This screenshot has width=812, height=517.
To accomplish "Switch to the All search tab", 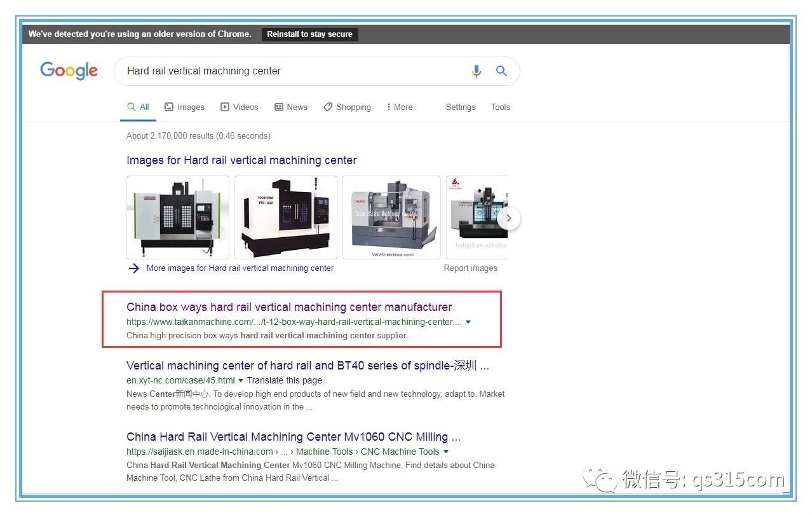I will pyautogui.click(x=139, y=107).
